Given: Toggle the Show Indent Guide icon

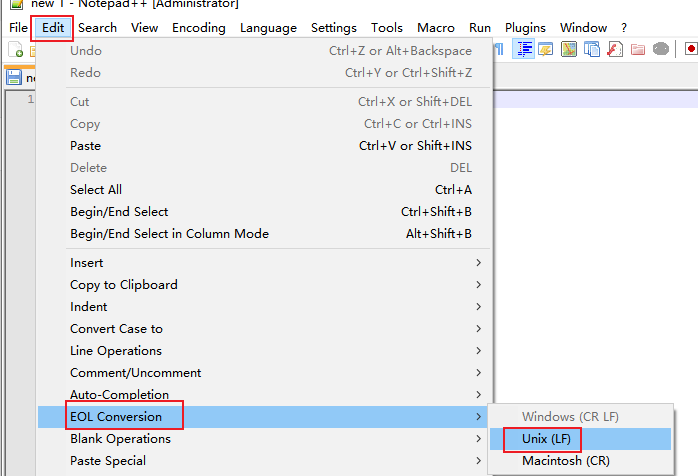Looking at the screenshot, I should (524, 49).
